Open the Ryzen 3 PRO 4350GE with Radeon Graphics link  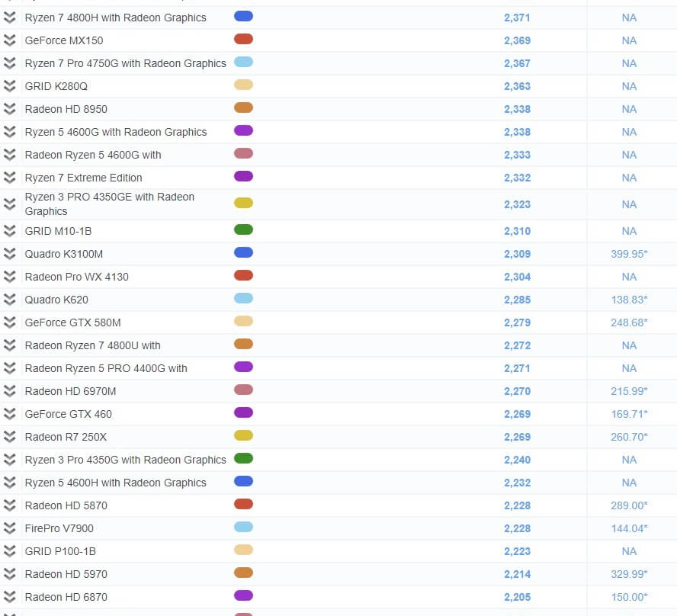coord(110,204)
